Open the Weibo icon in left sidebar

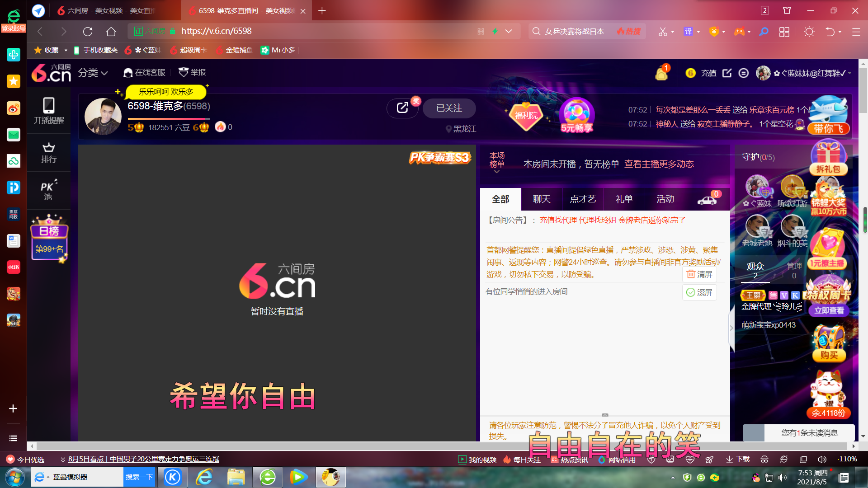14,108
